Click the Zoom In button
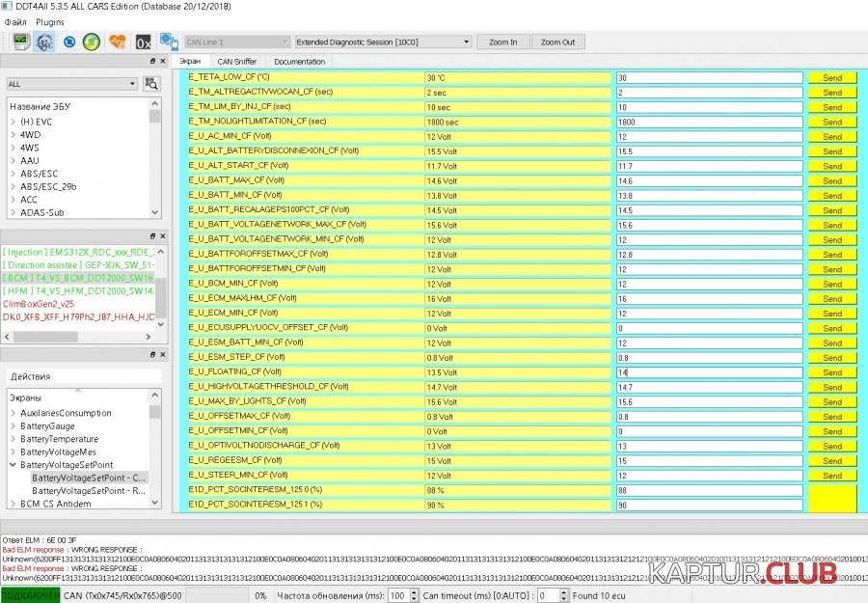This screenshot has height=603, width=868. [x=503, y=42]
